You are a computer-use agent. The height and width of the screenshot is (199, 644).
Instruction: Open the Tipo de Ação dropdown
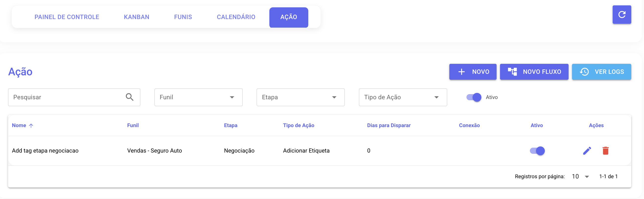pos(403,97)
